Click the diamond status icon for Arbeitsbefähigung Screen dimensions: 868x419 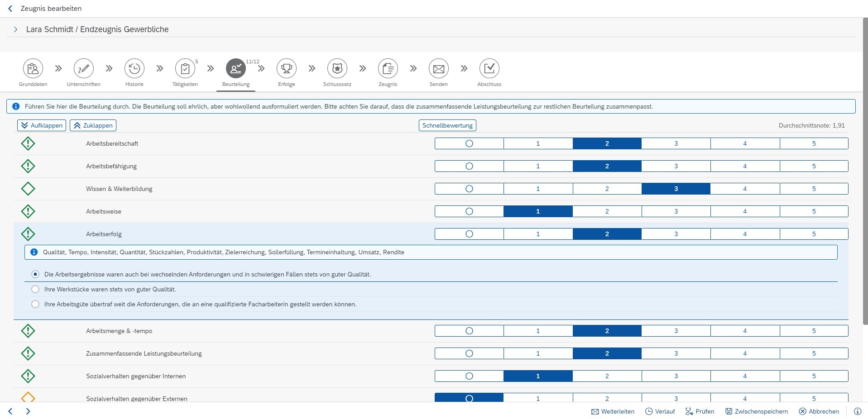click(28, 166)
